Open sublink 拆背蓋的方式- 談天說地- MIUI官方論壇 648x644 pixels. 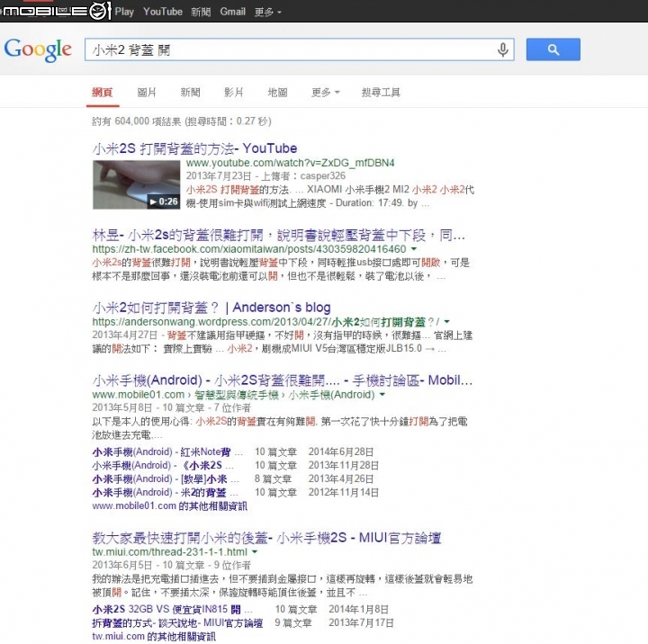pyautogui.click(x=177, y=623)
